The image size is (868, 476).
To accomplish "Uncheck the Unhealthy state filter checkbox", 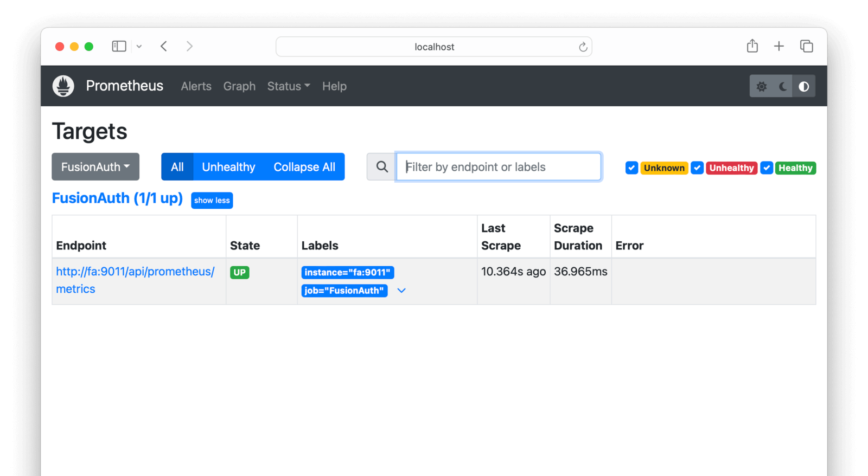I will [697, 168].
